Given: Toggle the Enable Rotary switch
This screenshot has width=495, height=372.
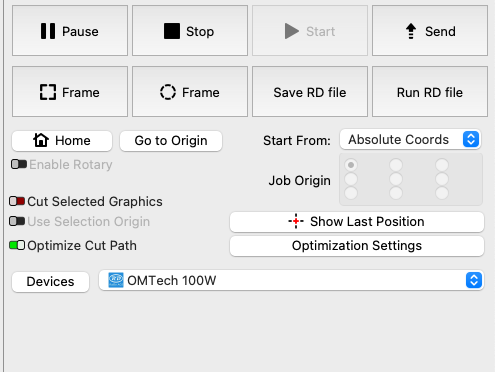Looking at the screenshot, I should (x=19, y=164).
